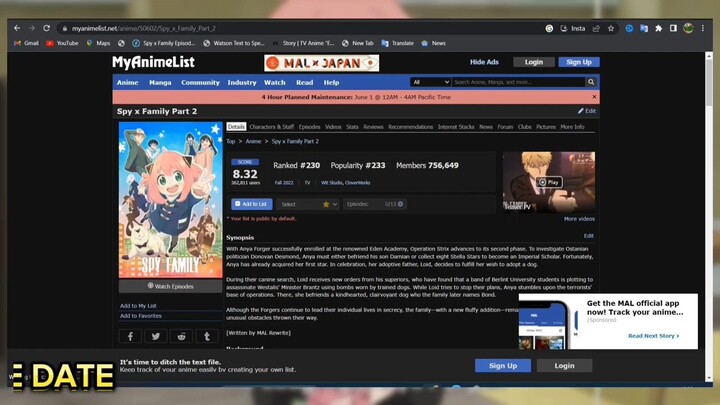Switch to the Reviews tab

point(373,127)
